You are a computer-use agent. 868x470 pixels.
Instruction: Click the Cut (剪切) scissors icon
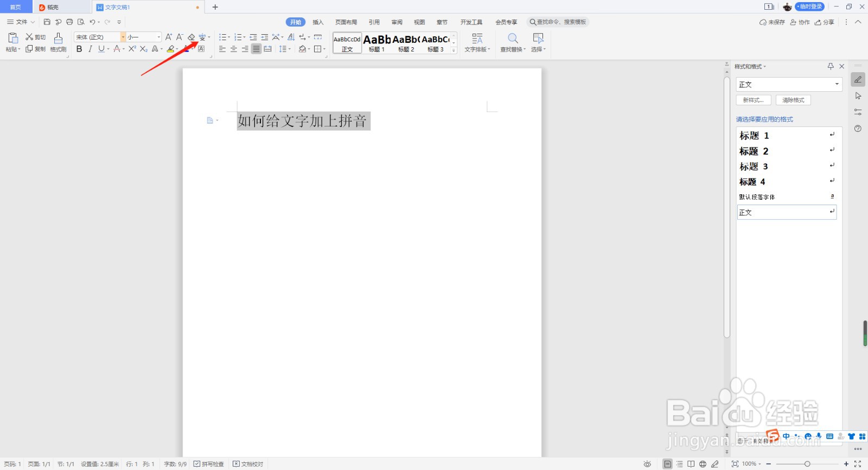(x=29, y=37)
